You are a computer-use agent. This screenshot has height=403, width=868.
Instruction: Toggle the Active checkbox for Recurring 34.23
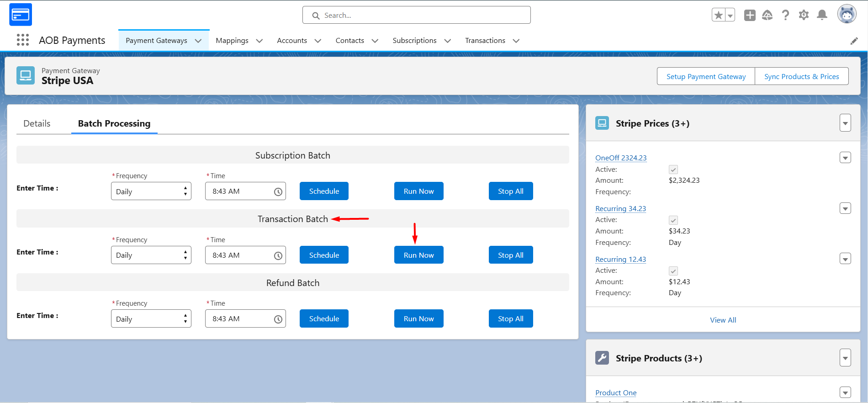click(x=673, y=220)
